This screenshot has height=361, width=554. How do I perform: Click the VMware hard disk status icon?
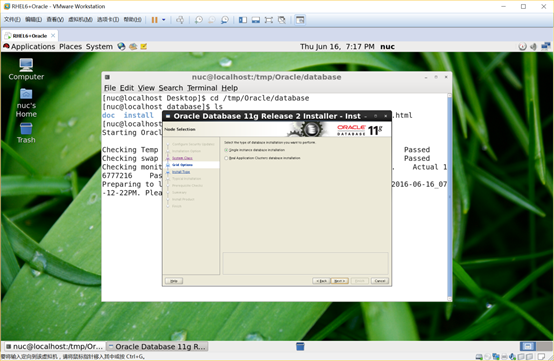[x=479, y=357]
